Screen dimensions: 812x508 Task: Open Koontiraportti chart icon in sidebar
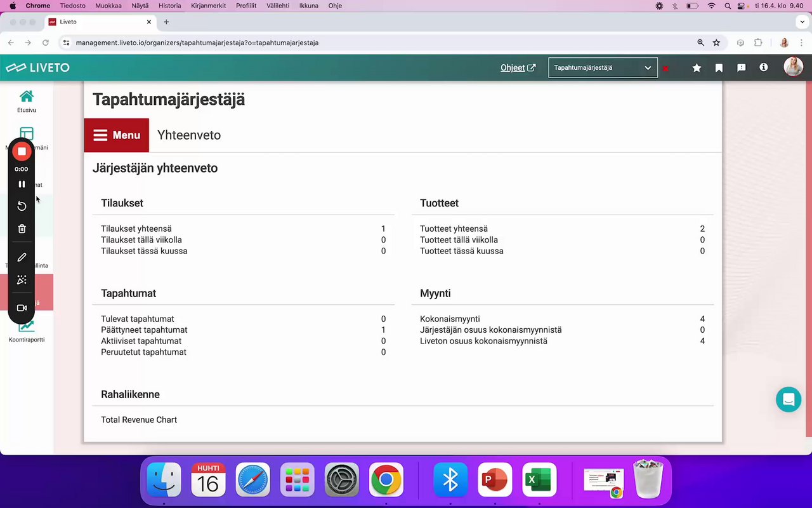27,331
